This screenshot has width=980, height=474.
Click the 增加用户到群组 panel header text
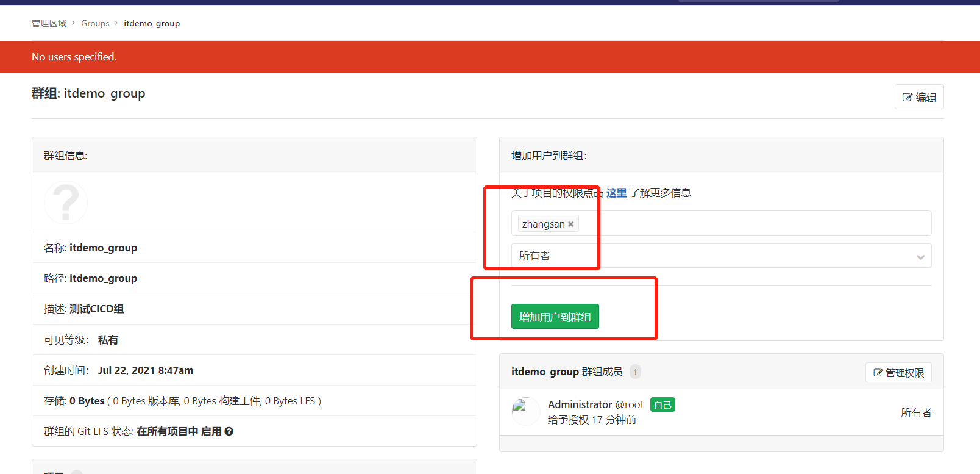[549, 156]
